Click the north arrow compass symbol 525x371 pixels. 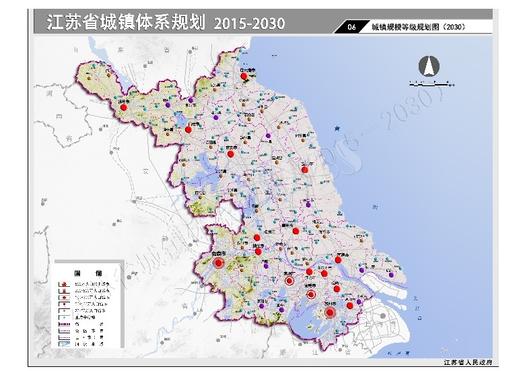coord(429,66)
